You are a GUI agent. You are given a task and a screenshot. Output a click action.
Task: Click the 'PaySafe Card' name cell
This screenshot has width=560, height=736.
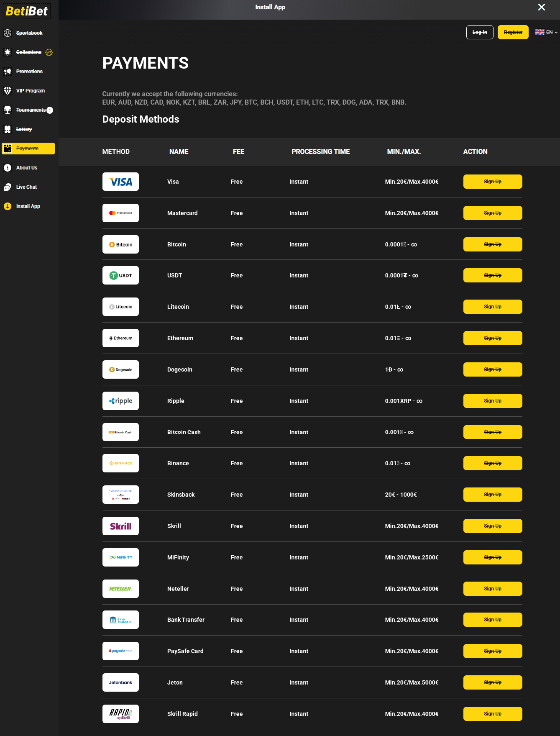pyautogui.click(x=185, y=651)
